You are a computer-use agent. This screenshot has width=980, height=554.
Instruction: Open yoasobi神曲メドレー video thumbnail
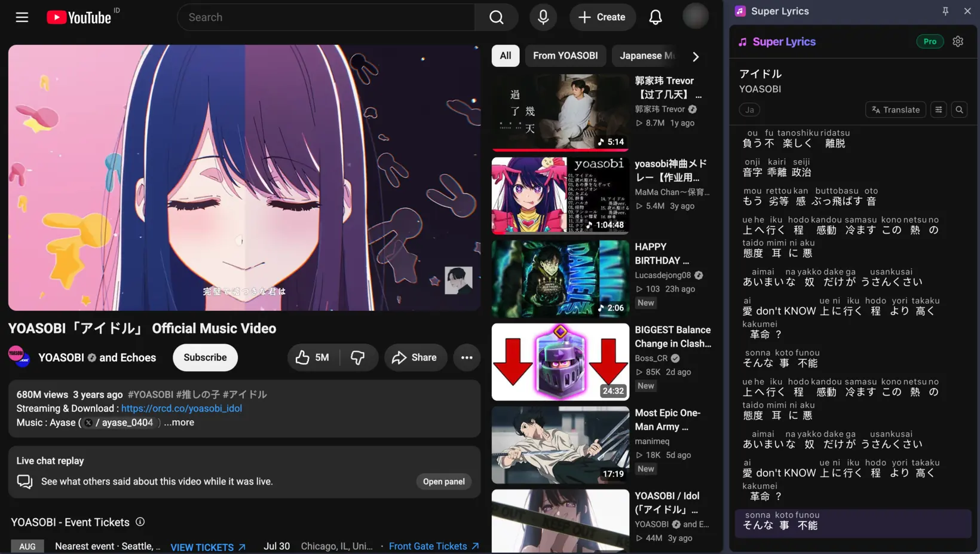560,195
